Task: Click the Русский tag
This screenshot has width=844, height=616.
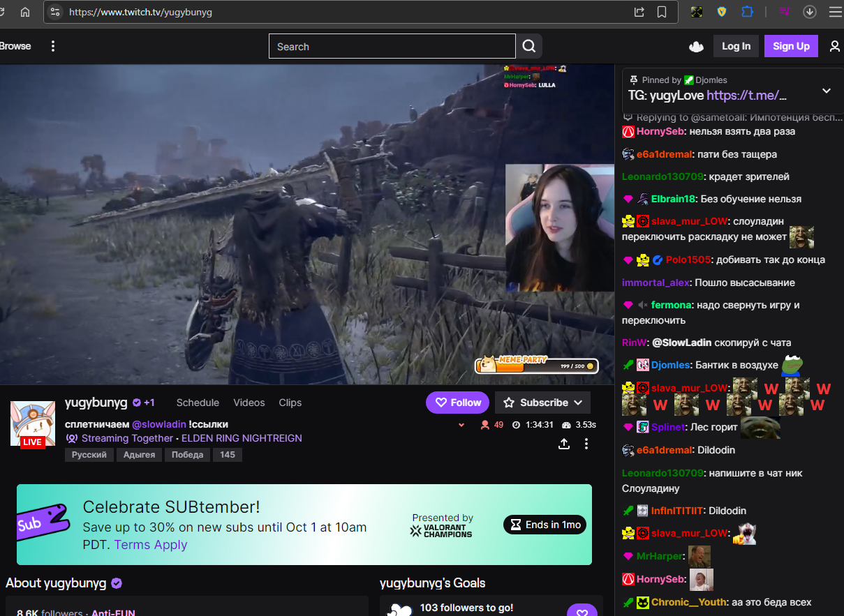Action: 89,455
